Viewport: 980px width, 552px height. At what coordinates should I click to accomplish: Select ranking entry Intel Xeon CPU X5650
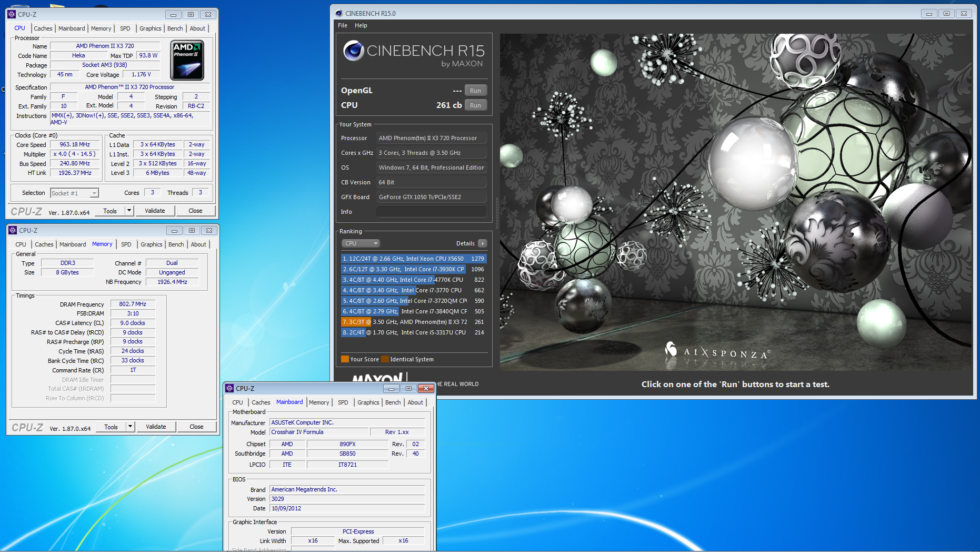pyautogui.click(x=414, y=259)
